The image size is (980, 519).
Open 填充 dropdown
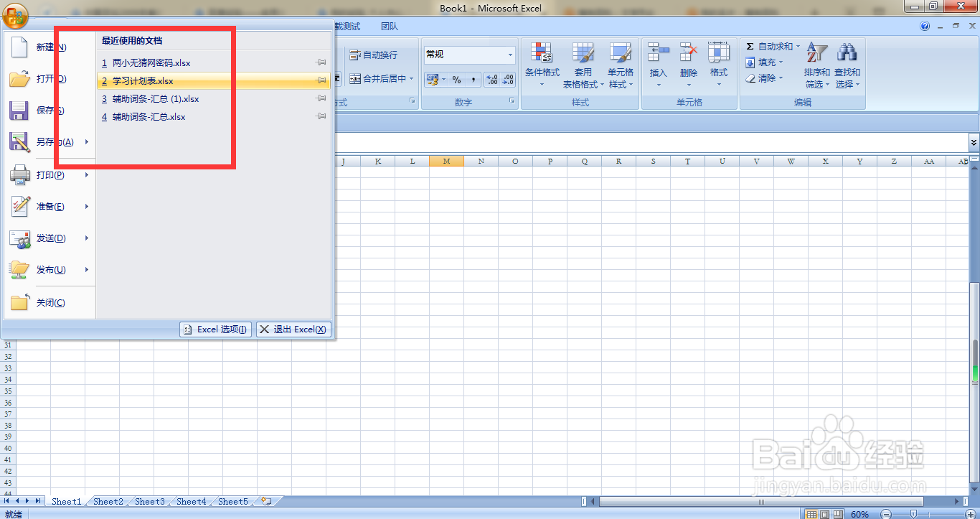pos(764,62)
